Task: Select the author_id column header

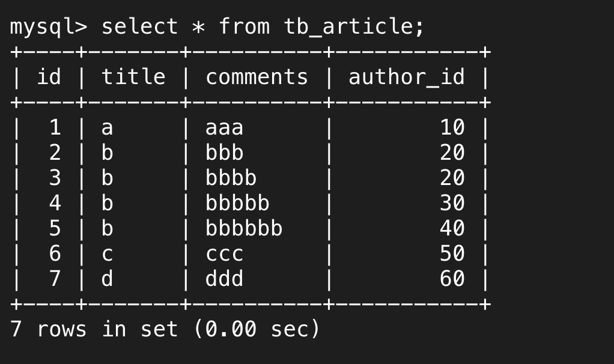Action: point(407,77)
